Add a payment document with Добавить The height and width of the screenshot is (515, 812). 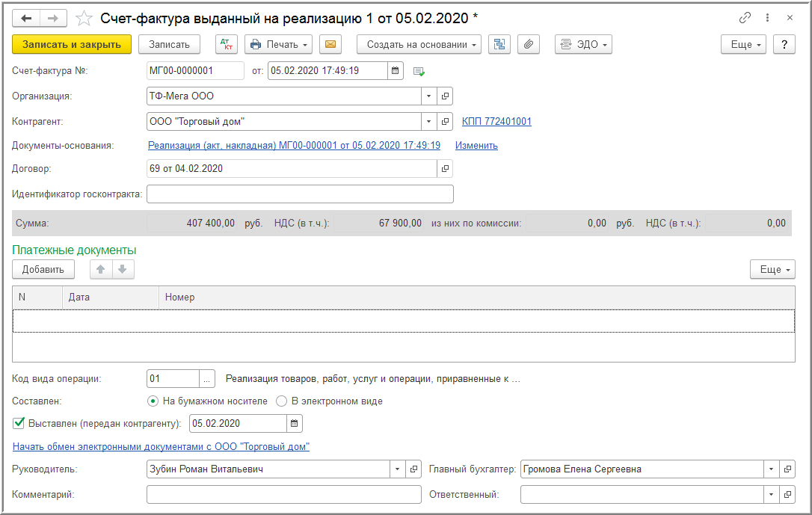coord(43,270)
